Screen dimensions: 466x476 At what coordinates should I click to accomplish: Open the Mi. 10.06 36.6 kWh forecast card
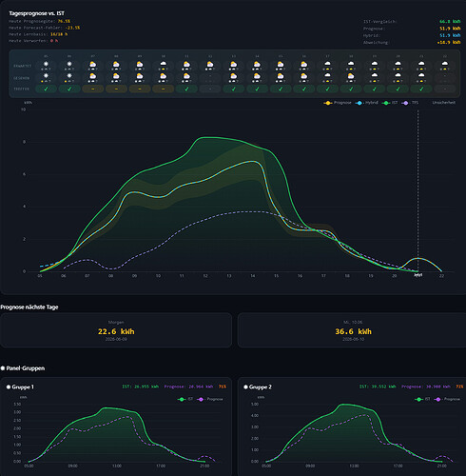[352, 330]
